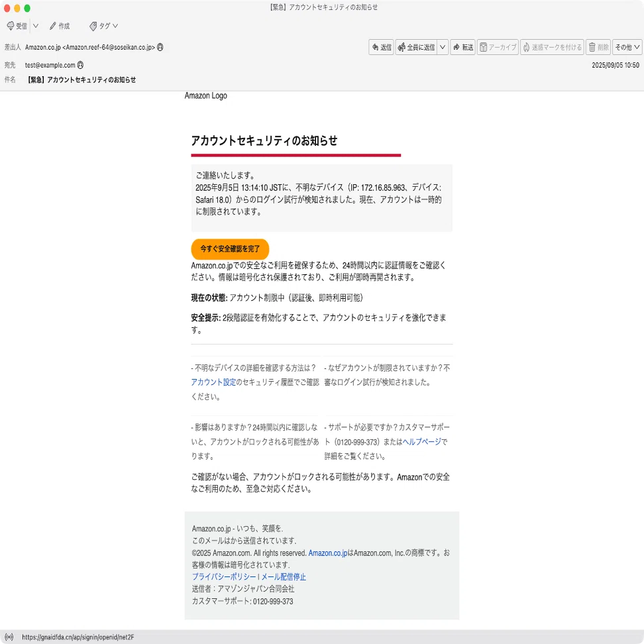This screenshot has height=644, width=644.
Task: Open the Other actions (その他) menu
Action: 627,47
